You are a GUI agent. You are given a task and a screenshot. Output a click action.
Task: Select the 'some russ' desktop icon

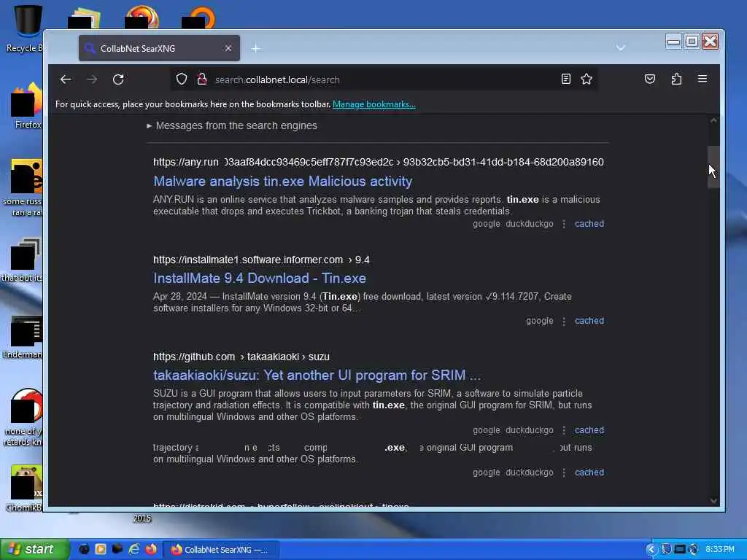point(24,187)
